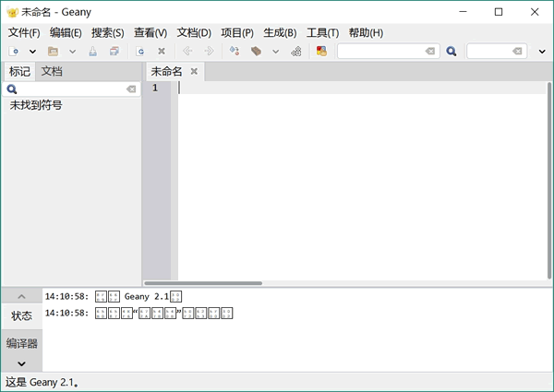Click the Save file toolbar icon
This screenshot has height=392, width=554.
tap(92, 52)
